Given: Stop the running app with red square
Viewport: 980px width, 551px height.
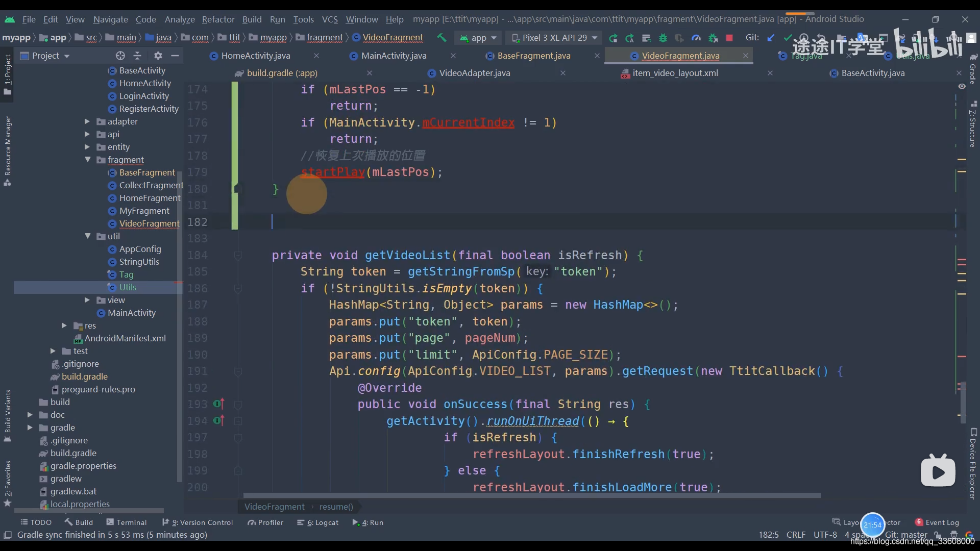Looking at the screenshot, I should 729,38.
